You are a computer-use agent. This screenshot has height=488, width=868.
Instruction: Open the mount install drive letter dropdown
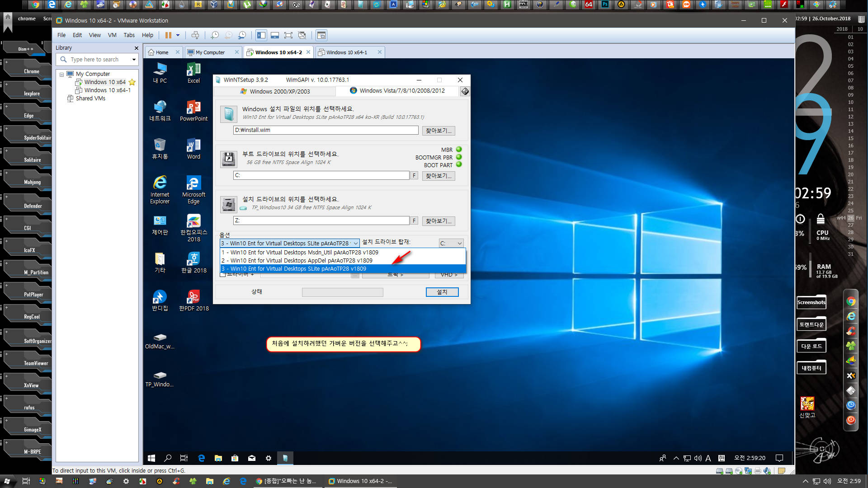pos(451,243)
